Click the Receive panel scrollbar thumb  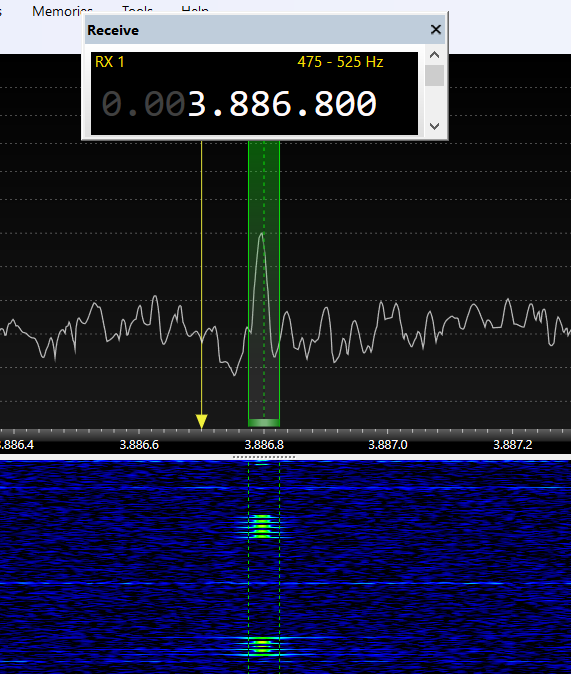[434, 76]
